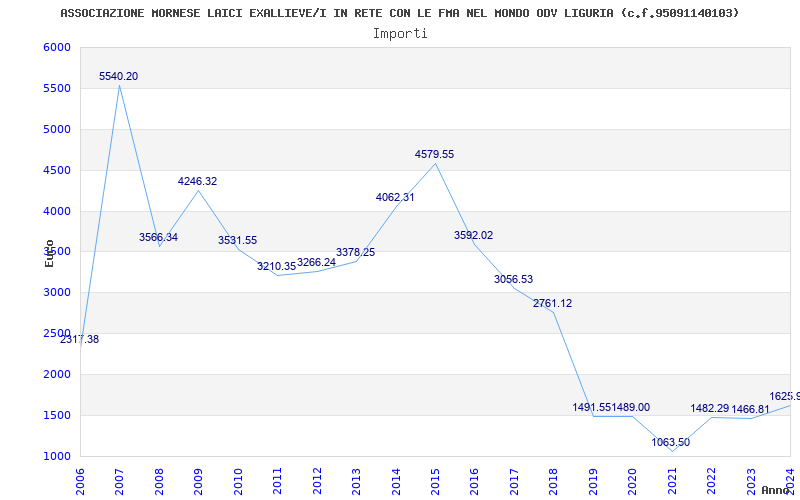Click the 2317.38 data label
The image size is (800, 500).
[80, 339]
